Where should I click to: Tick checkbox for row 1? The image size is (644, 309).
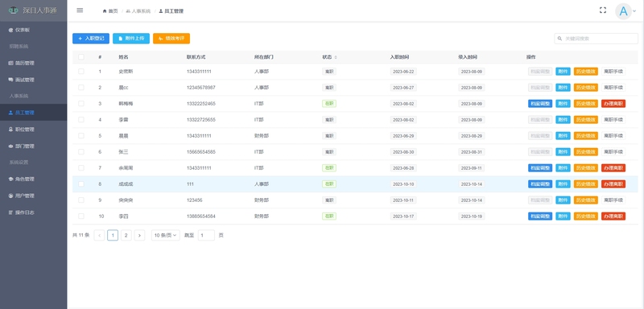pyautogui.click(x=81, y=72)
